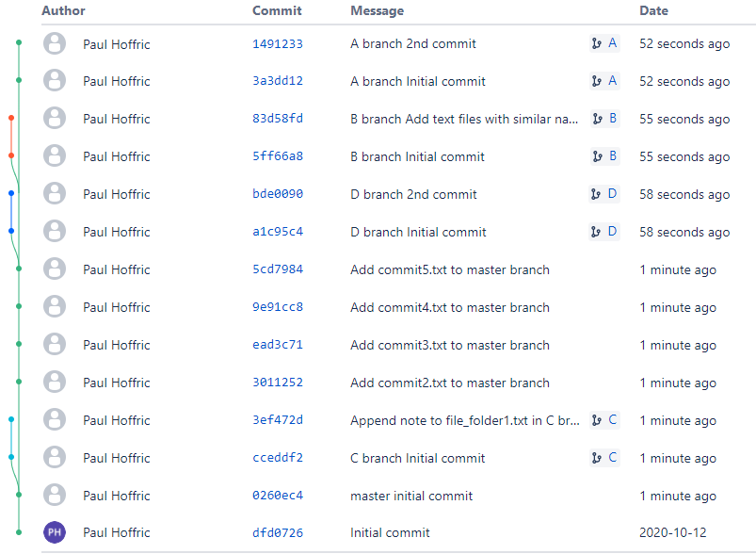The image size is (756, 554).
Task: Click the Author column header
Action: [63, 11]
